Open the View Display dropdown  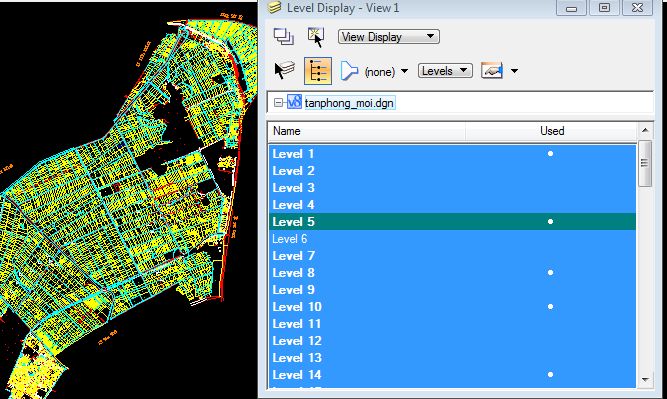(388, 37)
